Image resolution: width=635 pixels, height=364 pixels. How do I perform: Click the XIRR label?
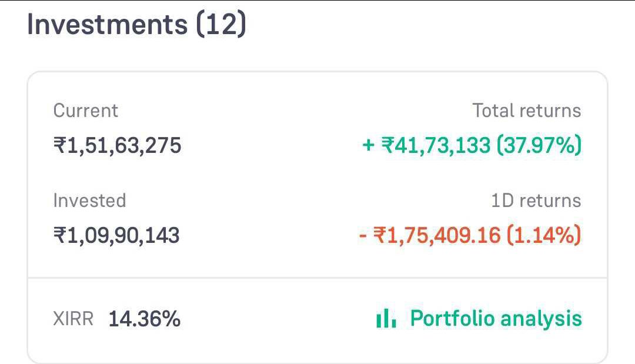(73, 319)
